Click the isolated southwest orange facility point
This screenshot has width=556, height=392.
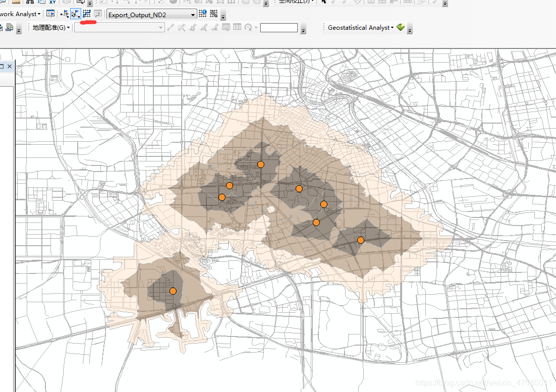point(173,291)
